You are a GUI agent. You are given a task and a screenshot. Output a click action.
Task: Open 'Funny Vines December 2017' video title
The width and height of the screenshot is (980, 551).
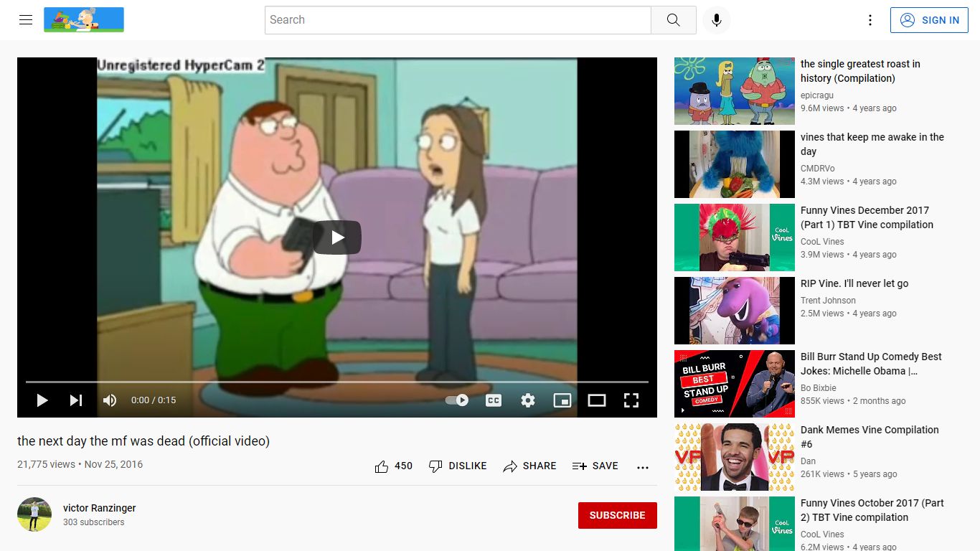(x=867, y=217)
